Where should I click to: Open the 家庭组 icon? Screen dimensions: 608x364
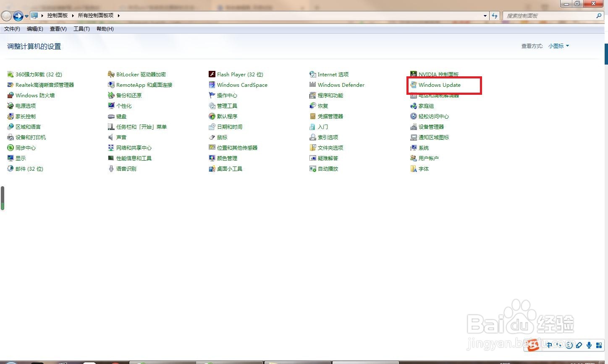click(414, 106)
